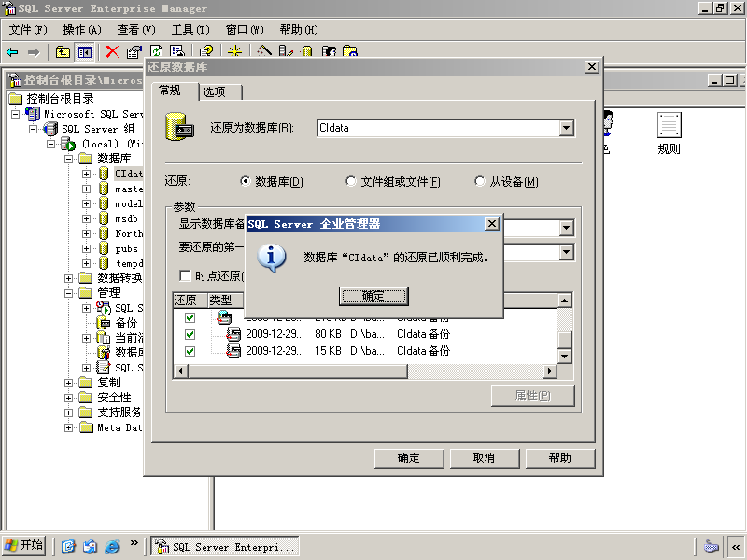Click the Export list toolbar icon
Viewport: 747px width, 560px height.
coord(177,51)
